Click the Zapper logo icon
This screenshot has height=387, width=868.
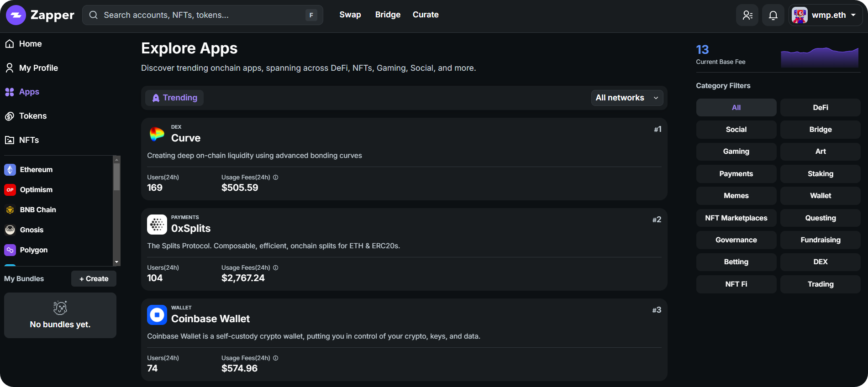(16, 15)
